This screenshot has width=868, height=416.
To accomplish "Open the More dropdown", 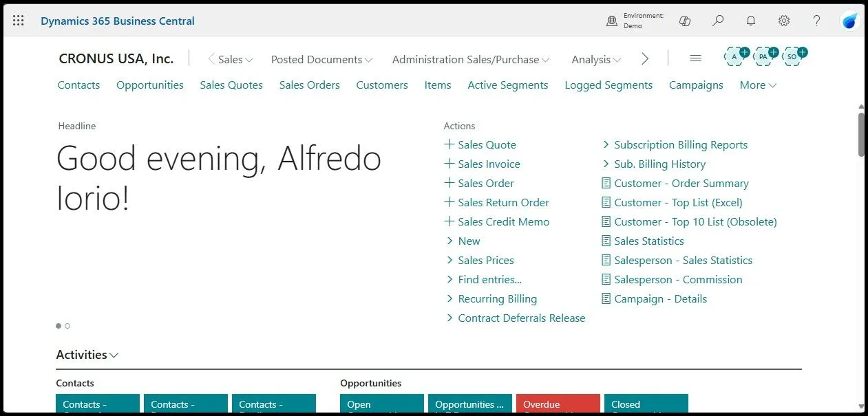I will pos(758,85).
